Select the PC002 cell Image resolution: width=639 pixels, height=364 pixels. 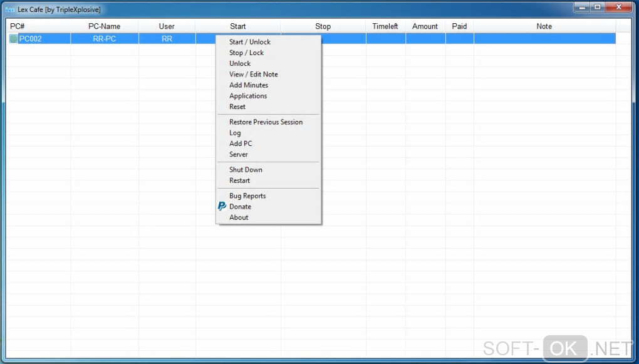pos(39,39)
